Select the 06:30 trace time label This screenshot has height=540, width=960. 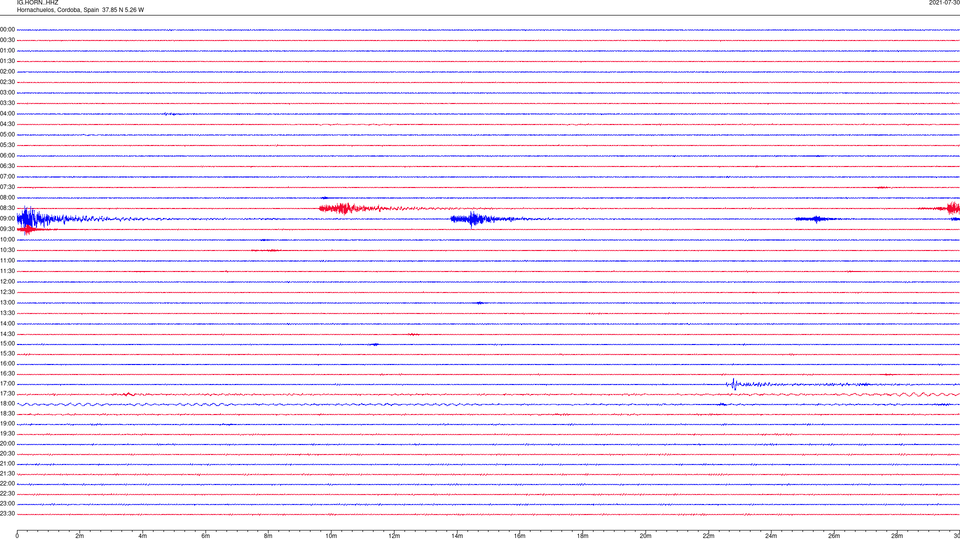(x=7, y=166)
